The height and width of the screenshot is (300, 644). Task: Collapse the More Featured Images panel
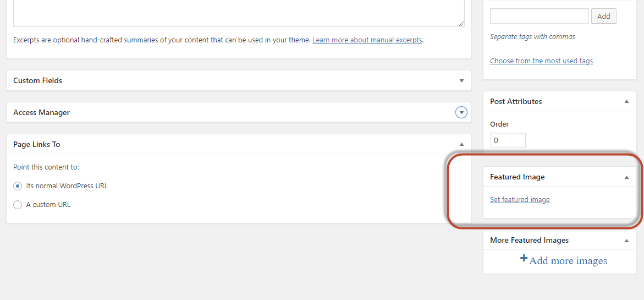626,241
